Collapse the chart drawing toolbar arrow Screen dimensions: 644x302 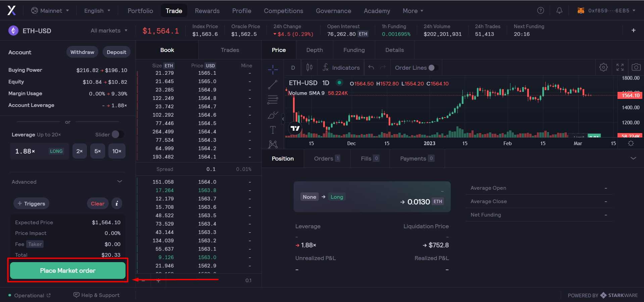283,119
